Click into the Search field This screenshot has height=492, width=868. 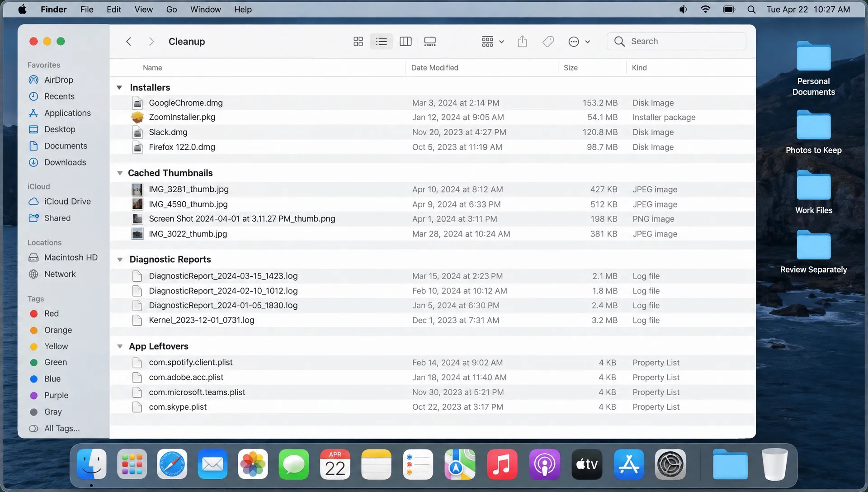(676, 41)
